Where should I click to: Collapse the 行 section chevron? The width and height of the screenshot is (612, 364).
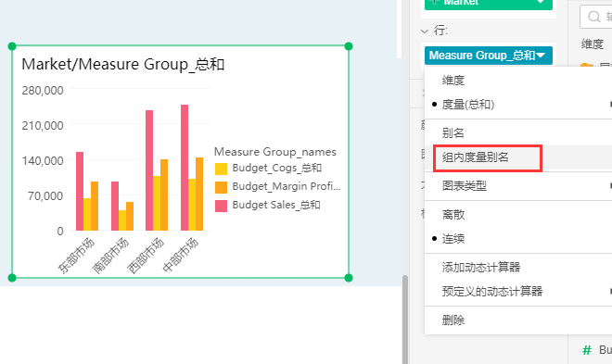425,31
